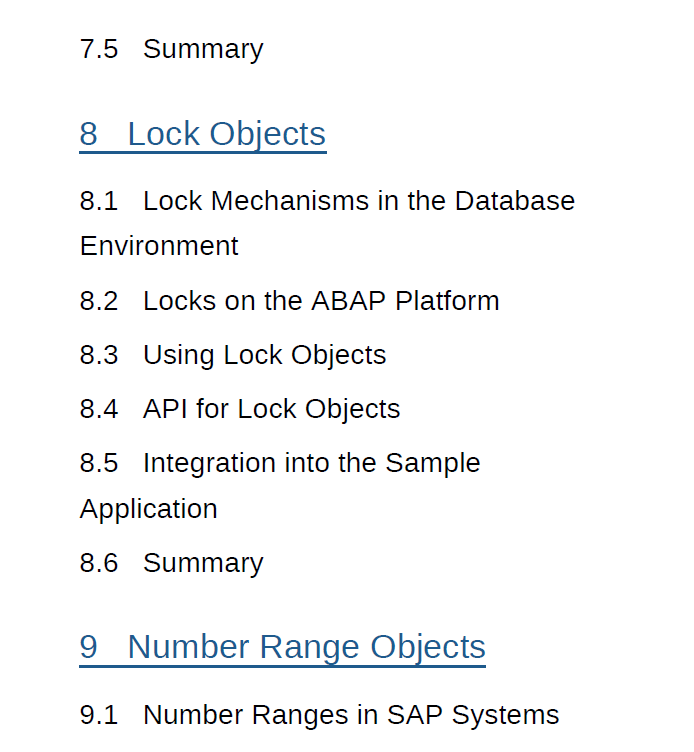Open the "9 Number Range Objects" chapter link
This screenshot has width=694, height=752.
282,647
